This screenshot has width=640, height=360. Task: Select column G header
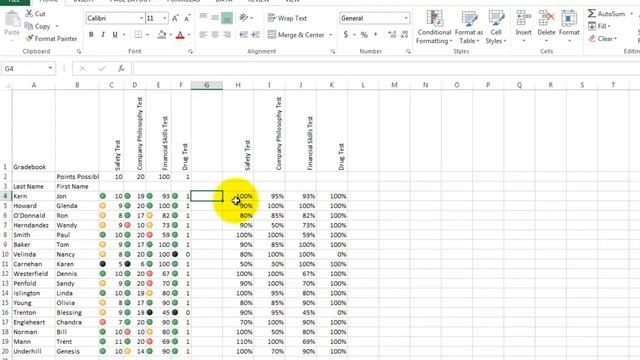tap(207, 85)
